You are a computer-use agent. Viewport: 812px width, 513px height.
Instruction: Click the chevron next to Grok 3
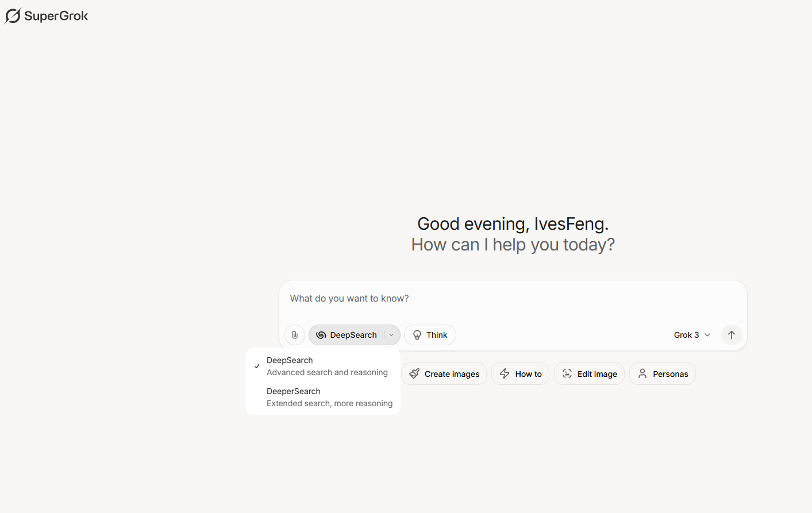tap(707, 335)
